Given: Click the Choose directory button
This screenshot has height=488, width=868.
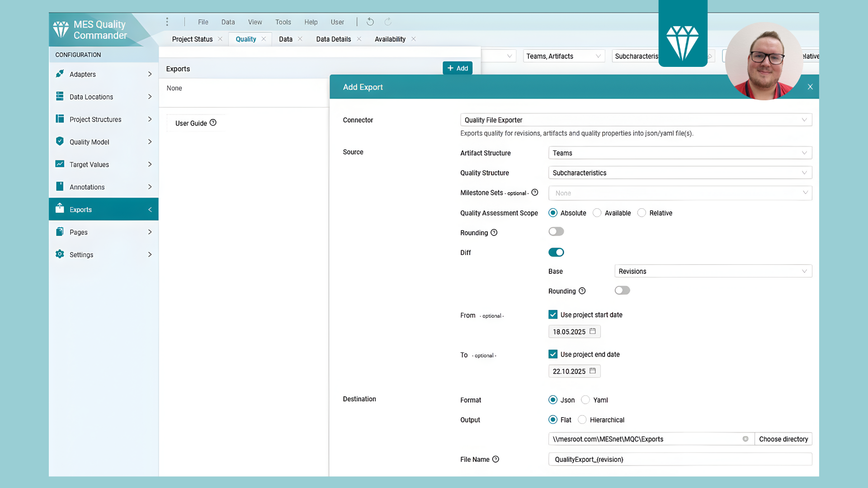Looking at the screenshot, I should click(783, 439).
